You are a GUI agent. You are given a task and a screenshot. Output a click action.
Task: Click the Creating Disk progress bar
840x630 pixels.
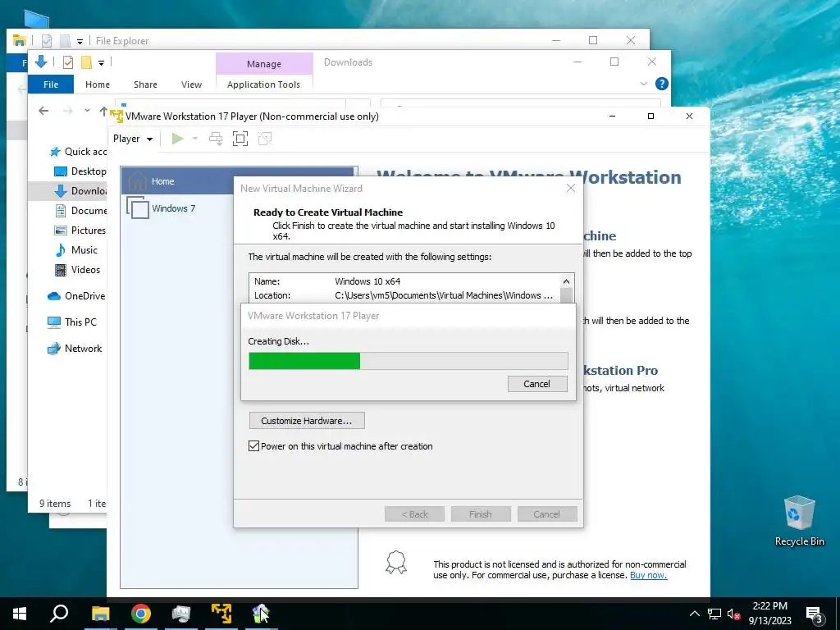click(409, 361)
